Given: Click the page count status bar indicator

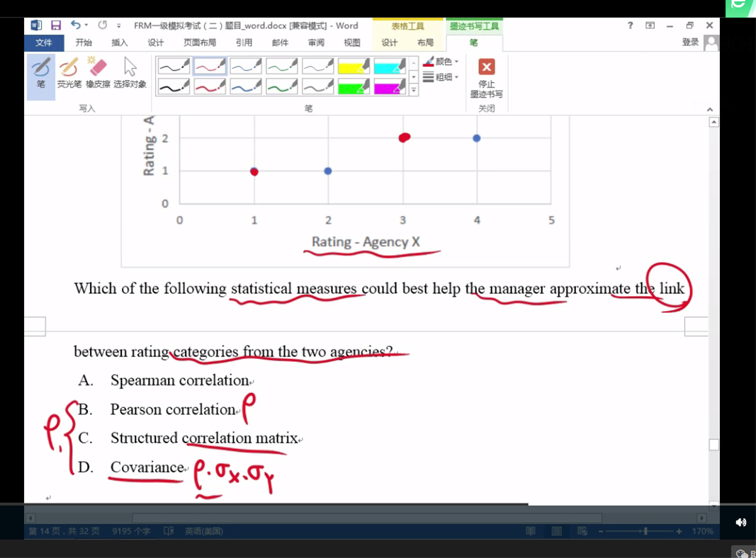Looking at the screenshot, I should pyautogui.click(x=64, y=531).
